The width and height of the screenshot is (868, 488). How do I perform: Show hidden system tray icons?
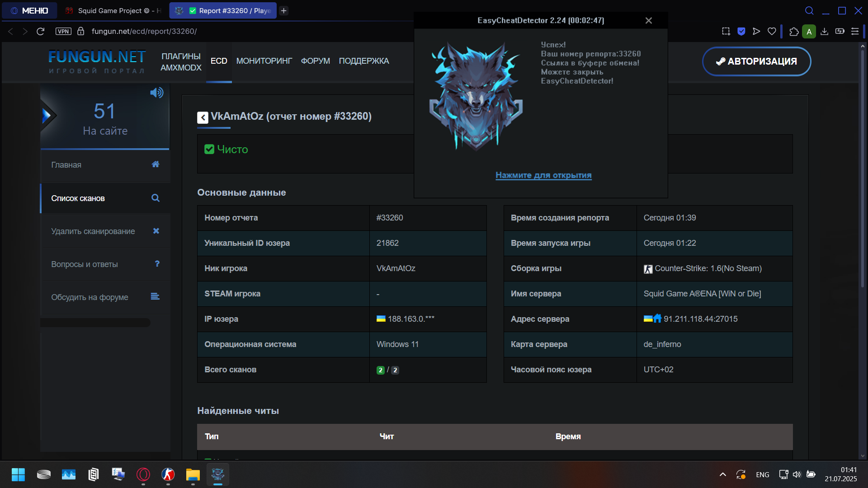coord(723,474)
